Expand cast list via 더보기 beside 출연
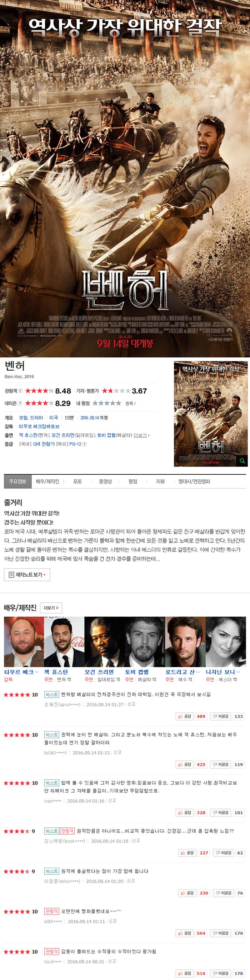 point(141,435)
